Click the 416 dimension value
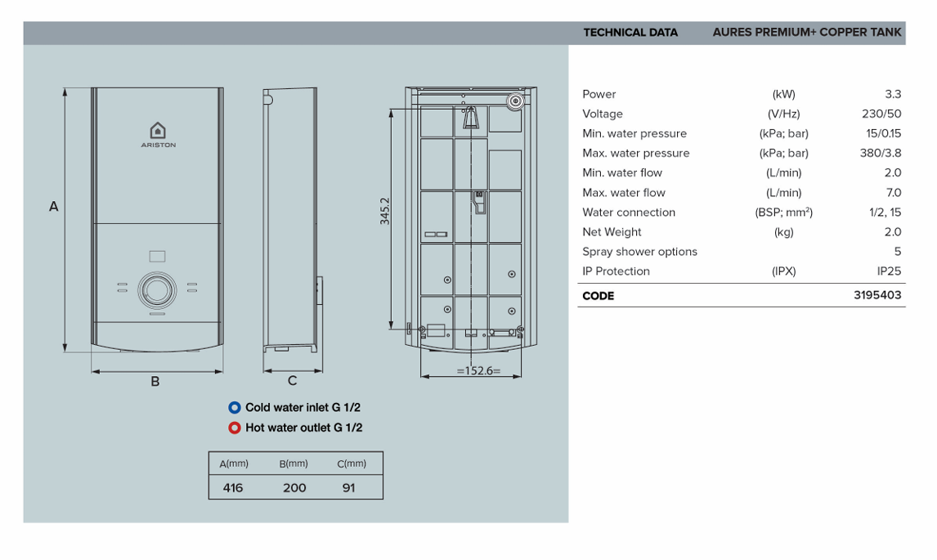 coord(233,488)
